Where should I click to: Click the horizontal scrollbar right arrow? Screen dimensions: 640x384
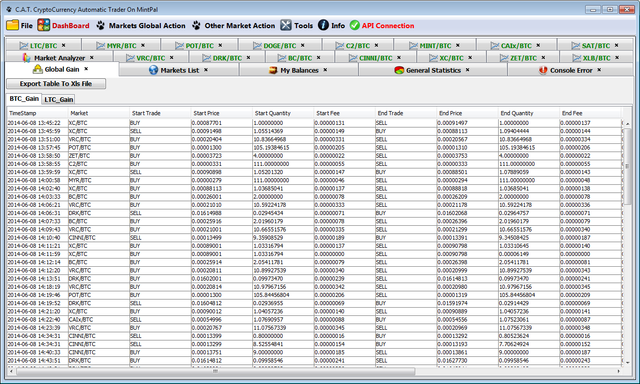[619, 371]
